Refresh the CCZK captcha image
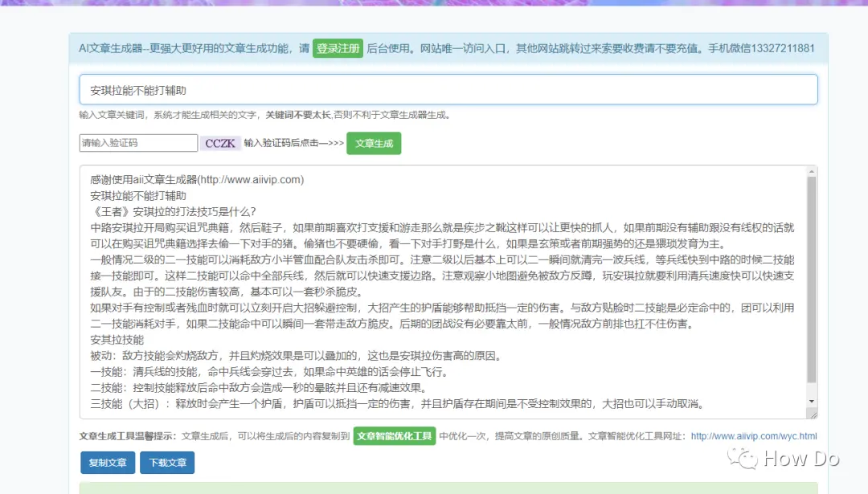Image resolution: width=868 pixels, height=494 pixels. pos(220,143)
